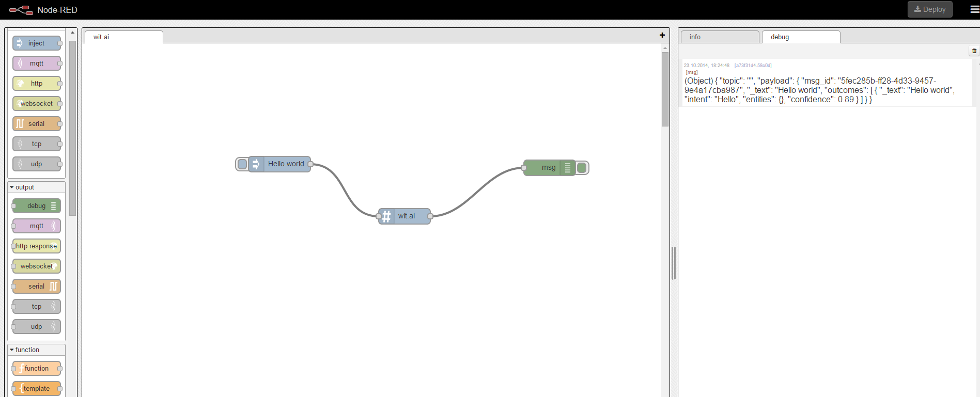Switch to the info sidebar tab
This screenshot has height=397, width=980.
coord(720,37)
